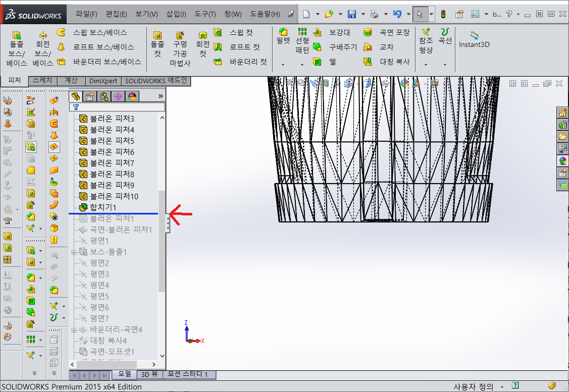Open the 참조 형상 reference geometry tool
Image resolution: width=569 pixels, height=392 pixels.
[426, 41]
